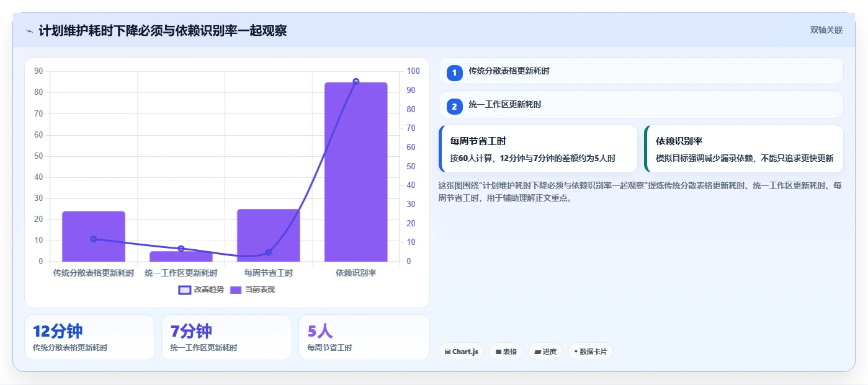The width and height of the screenshot is (868, 385).
Task: Toggle the 当前表现 legend item
Action: tap(252, 290)
